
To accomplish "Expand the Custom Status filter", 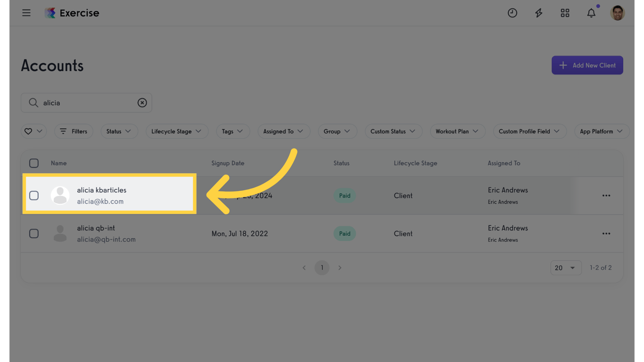I will click(393, 132).
